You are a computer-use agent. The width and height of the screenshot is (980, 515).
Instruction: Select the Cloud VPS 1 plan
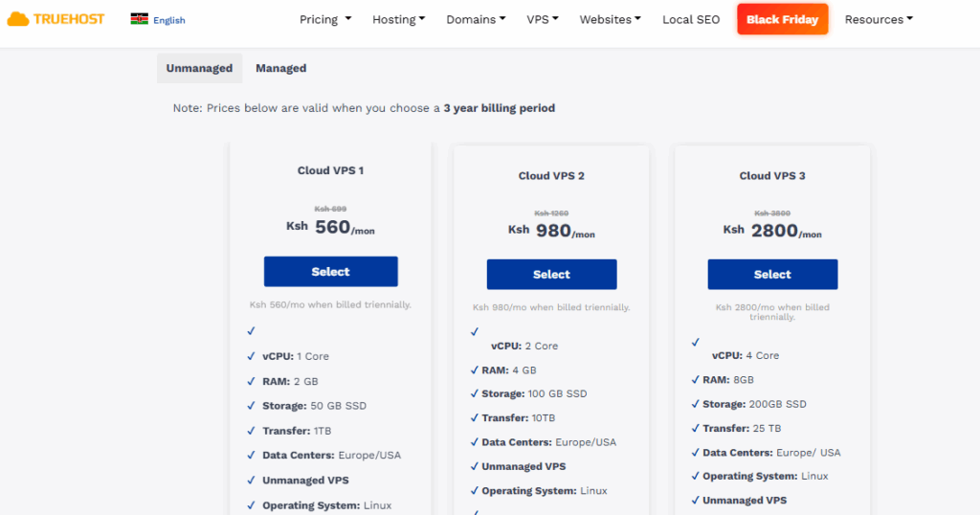[330, 272]
